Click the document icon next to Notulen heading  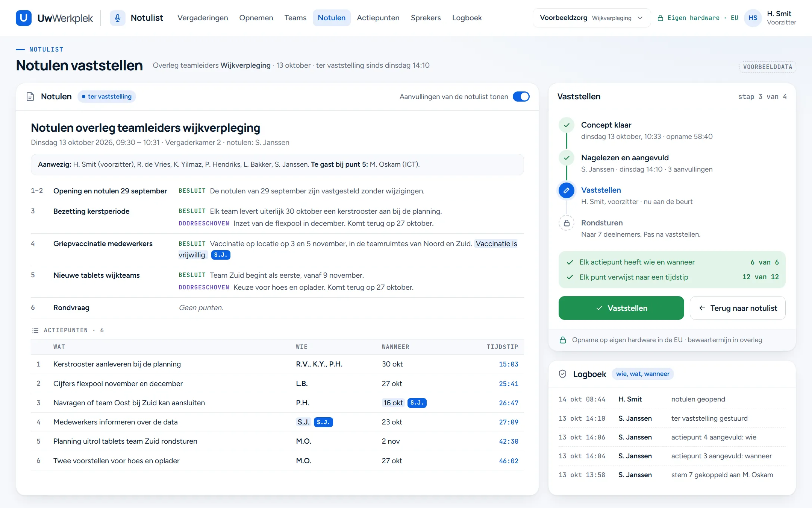coord(30,97)
